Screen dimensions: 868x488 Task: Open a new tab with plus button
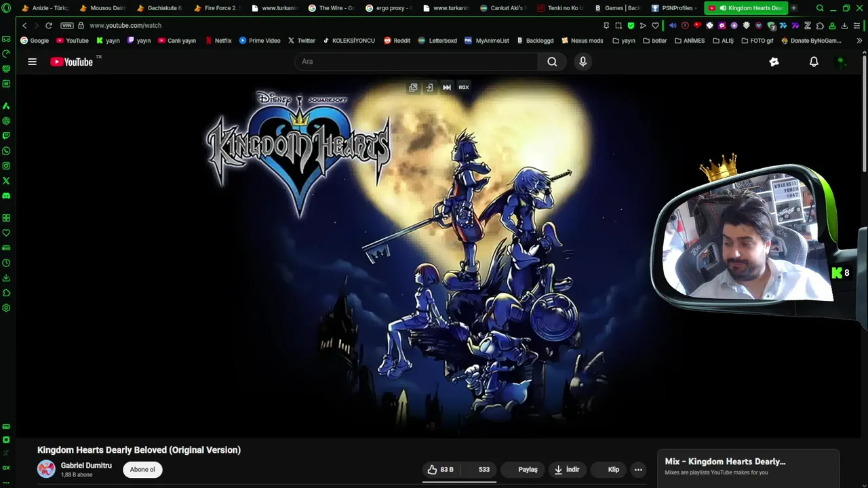click(x=794, y=8)
